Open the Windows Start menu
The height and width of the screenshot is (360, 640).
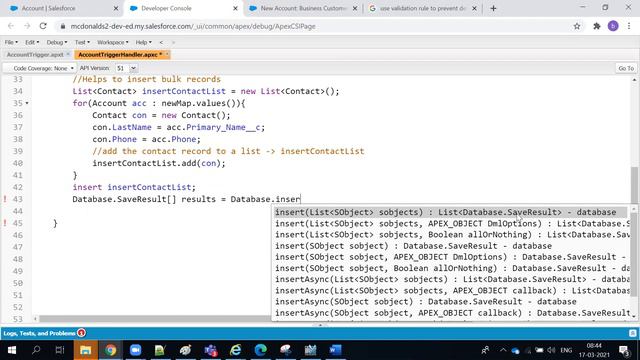(x=11, y=350)
